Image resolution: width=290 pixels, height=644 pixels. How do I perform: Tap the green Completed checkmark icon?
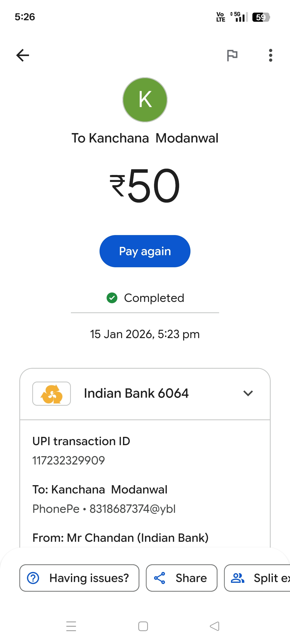112,298
